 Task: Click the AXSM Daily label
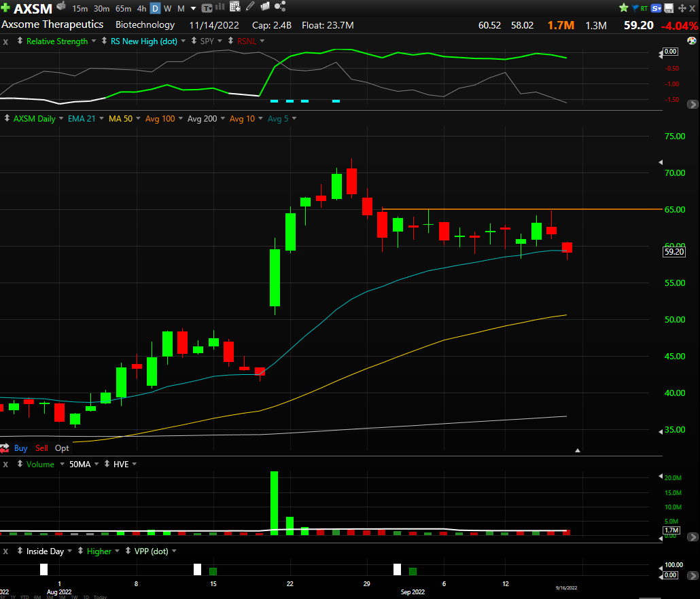pos(35,119)
